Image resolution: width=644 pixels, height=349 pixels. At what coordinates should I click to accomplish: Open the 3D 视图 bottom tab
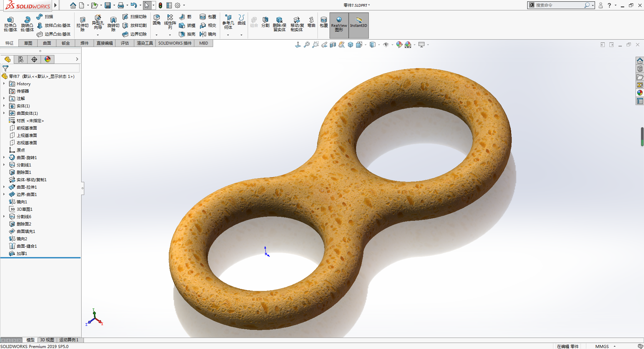click(47, 340)
